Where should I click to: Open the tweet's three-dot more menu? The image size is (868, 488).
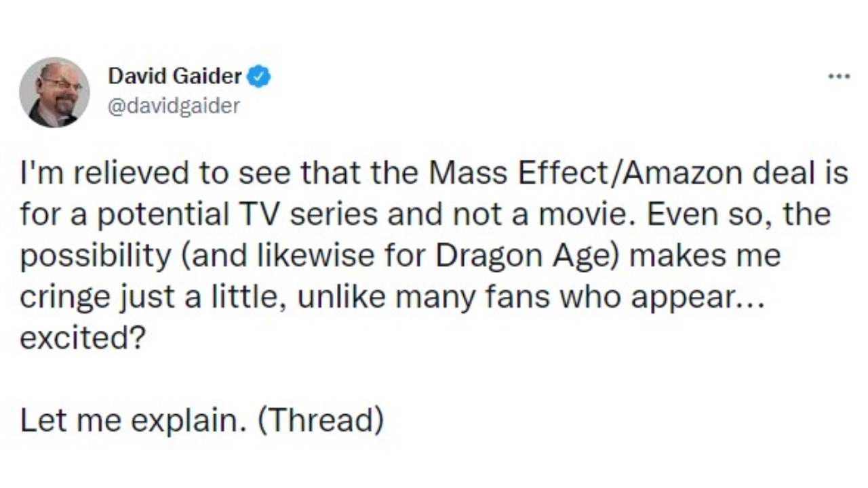click(x=839, y=77)
